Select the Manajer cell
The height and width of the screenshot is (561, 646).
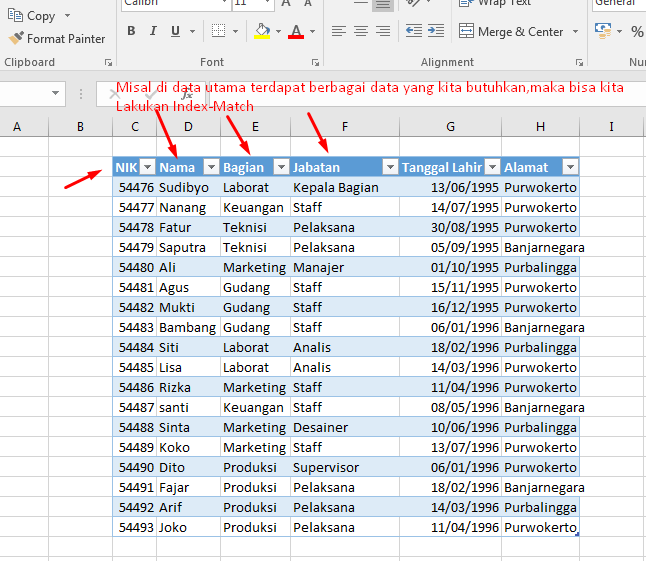pyautogui.click(x=345, y=267)
